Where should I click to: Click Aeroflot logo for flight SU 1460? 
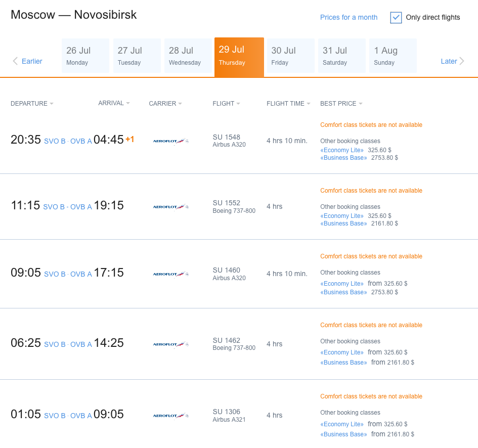coord(171,274)
